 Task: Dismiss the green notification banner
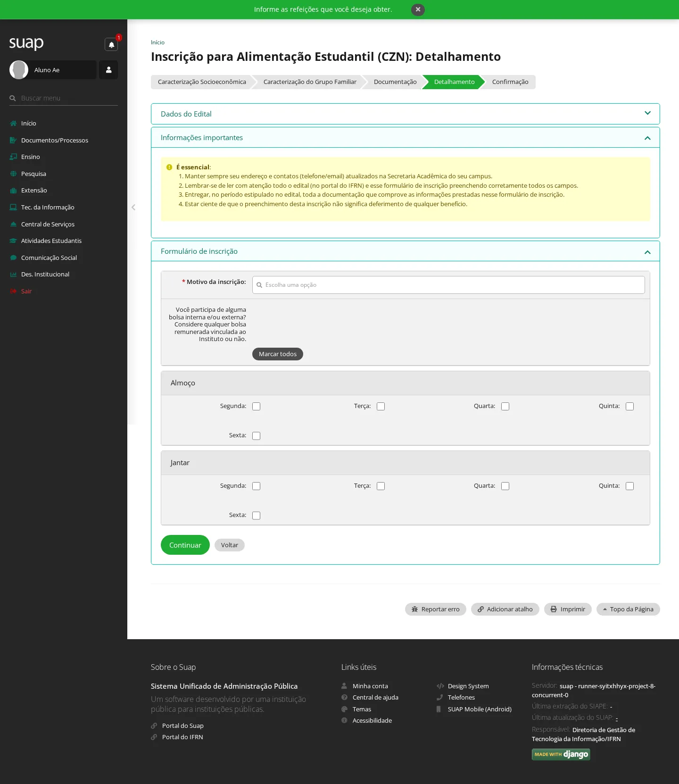point(418,9)
